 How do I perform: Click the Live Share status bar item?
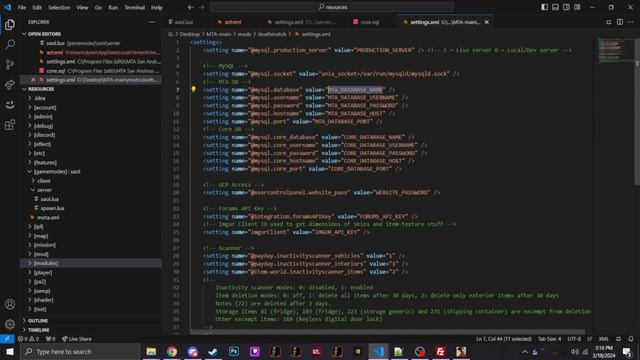point(77,339)
